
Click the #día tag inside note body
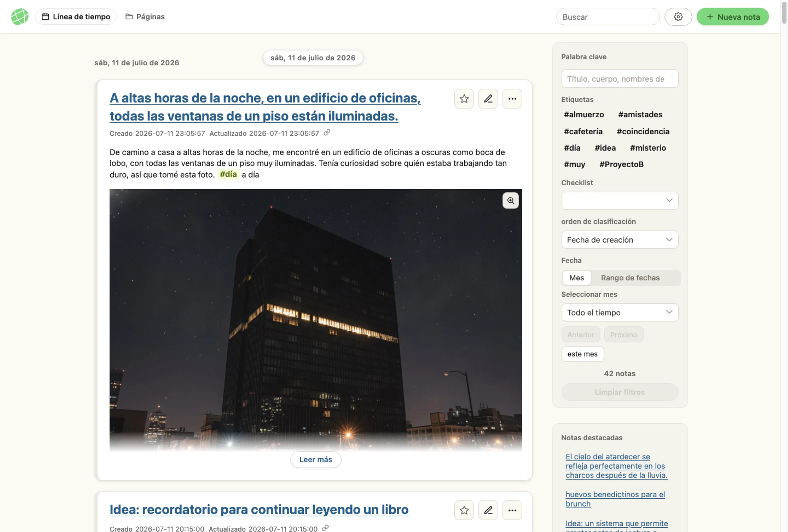pyautogui.click(x=228, y=174)
